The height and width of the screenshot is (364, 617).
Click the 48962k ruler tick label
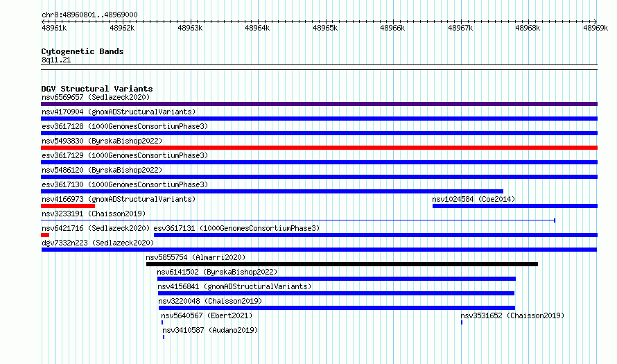click(x=122, y=28)
